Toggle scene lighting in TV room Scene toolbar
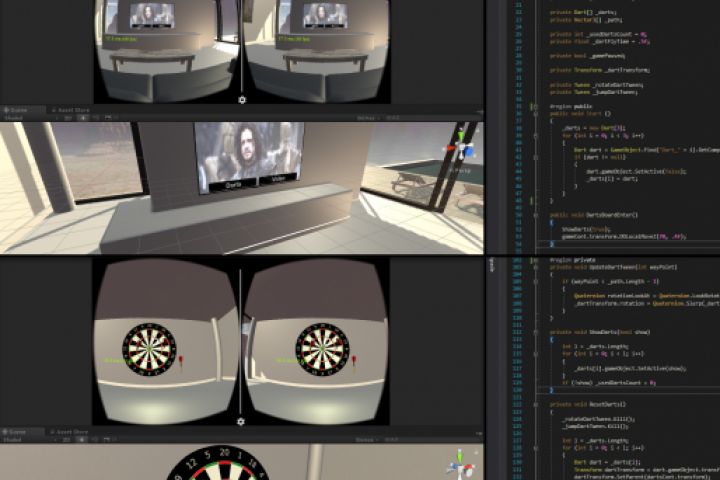720x480 pixels. click(x=83, y=118)
